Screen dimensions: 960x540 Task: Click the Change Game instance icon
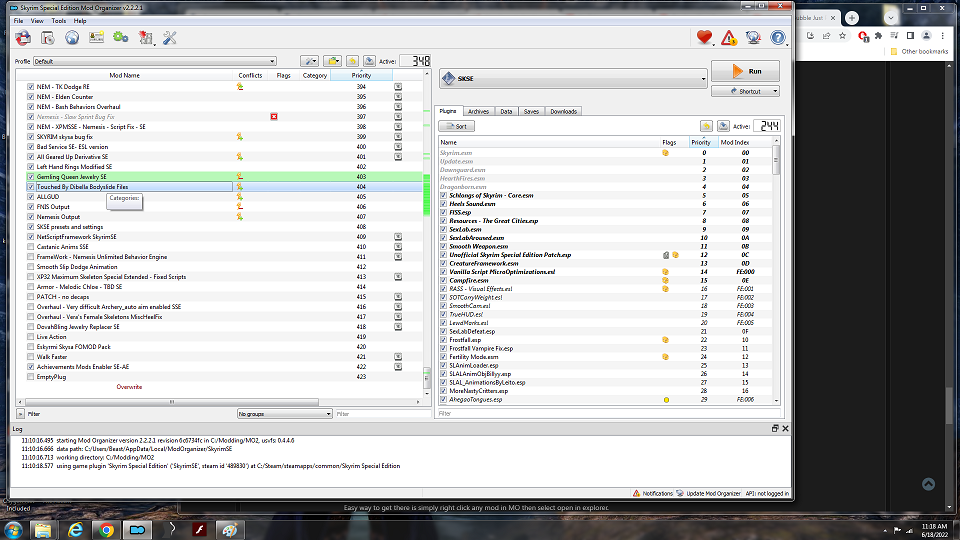coord(23,38)
